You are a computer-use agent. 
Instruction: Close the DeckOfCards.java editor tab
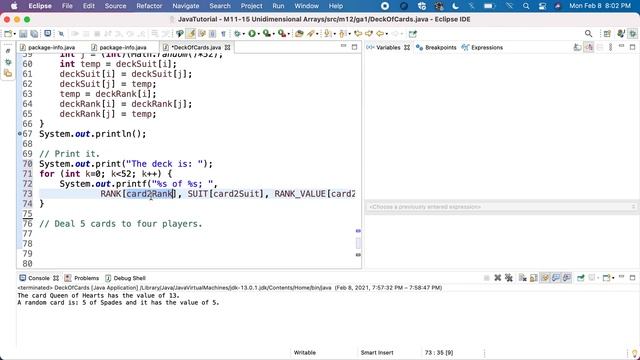(228, 47)
